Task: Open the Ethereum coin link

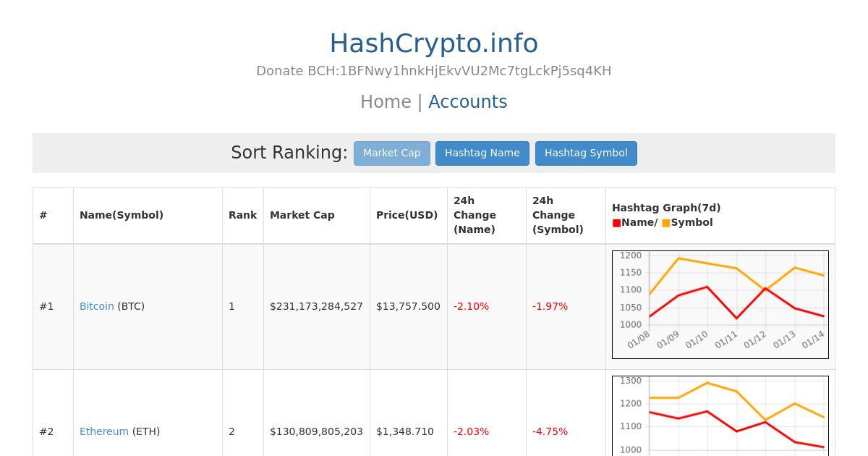Action: pos(104,432)
